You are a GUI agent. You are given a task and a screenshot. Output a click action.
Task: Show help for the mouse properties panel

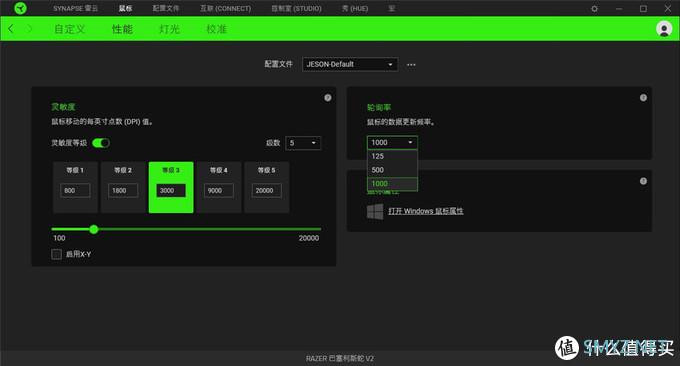pos(643,181)
